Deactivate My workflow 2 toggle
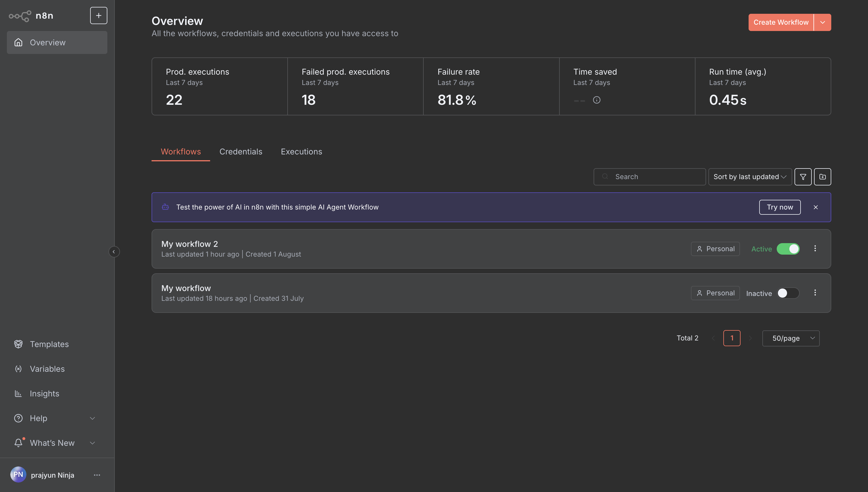The width and height of the screenshot is (868, 492). point(788,249)
